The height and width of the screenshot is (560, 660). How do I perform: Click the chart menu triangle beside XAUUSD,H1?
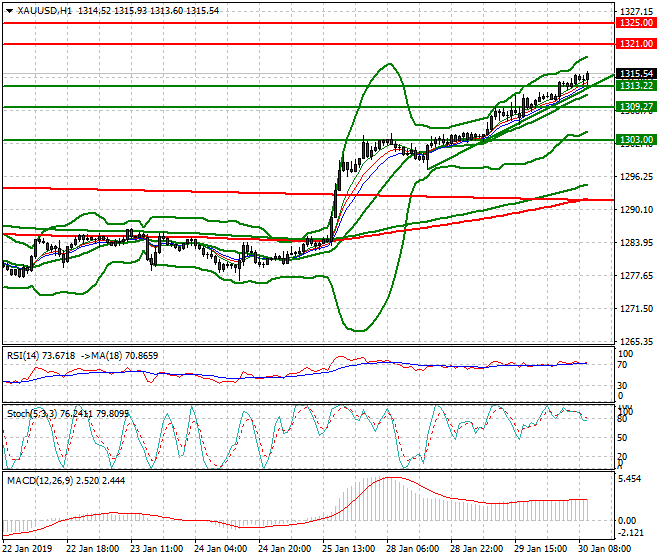point(9,11)
